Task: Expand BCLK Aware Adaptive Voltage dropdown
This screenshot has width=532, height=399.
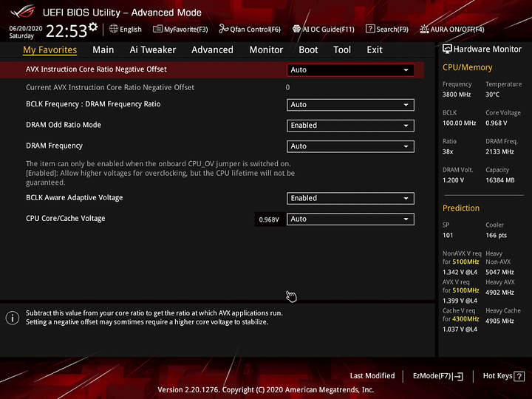Action: [x=350, y=198]
